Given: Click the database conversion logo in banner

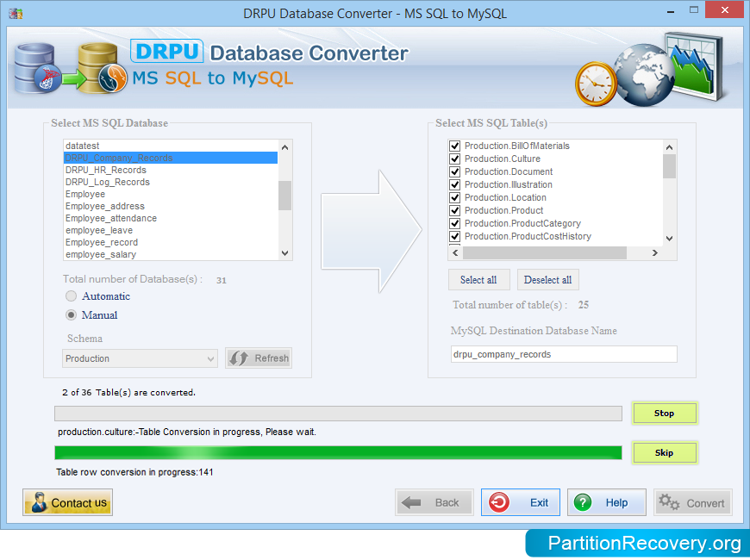Looking at the screenshot, I should click(66, 68).
